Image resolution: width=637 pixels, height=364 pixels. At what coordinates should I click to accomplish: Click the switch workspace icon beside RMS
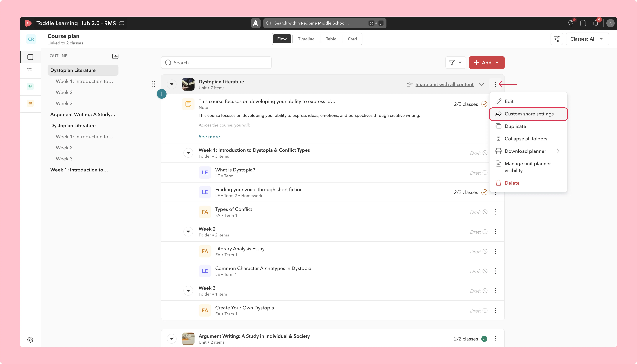coord(122,23)
